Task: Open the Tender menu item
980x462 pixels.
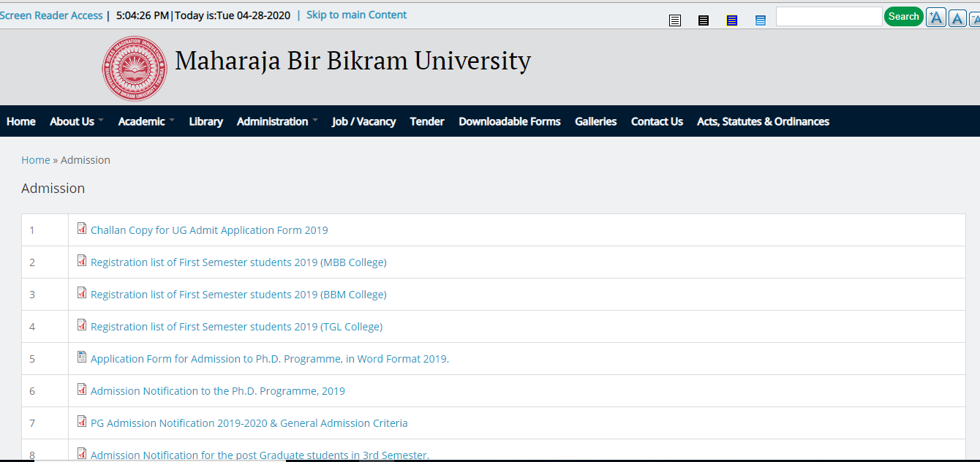Action: 427,121
